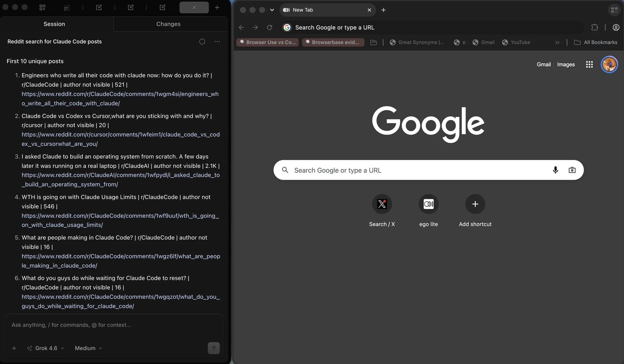Click the dotted grid icon in session app toolbar
Viewport: 624px width, 364px height.
point(67,7)
